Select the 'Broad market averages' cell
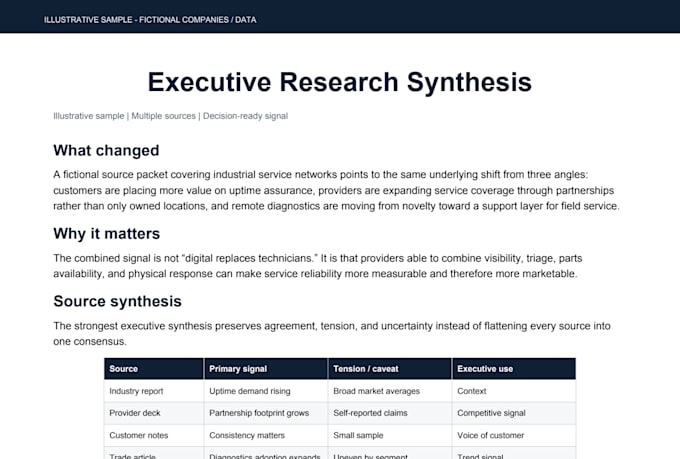Screen dimensions: 680x459 [390, 391]
